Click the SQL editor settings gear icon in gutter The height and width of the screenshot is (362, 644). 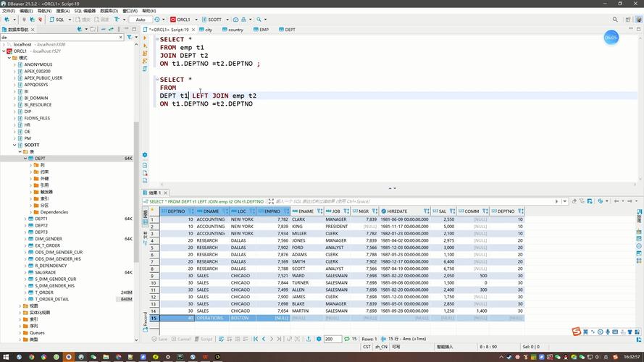tap(145, 155)
